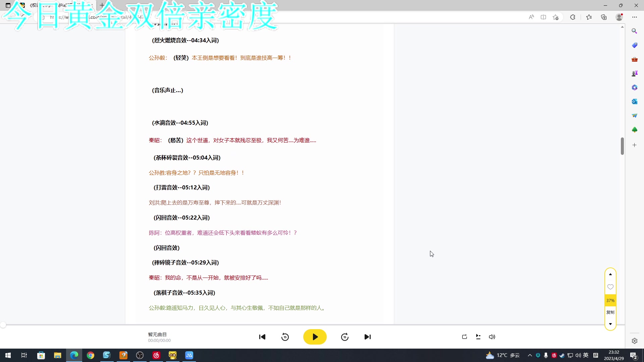Click the heart favorite icon in floating panel
Screen dimensions: 644x362
610,287
